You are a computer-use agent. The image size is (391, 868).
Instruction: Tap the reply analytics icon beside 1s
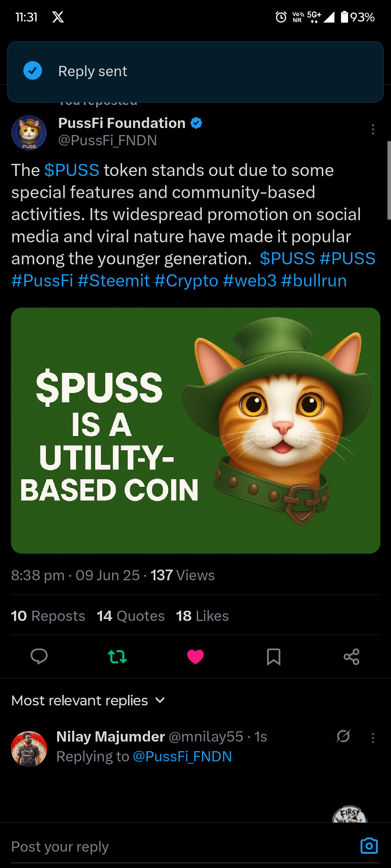(x=343, y=736)
